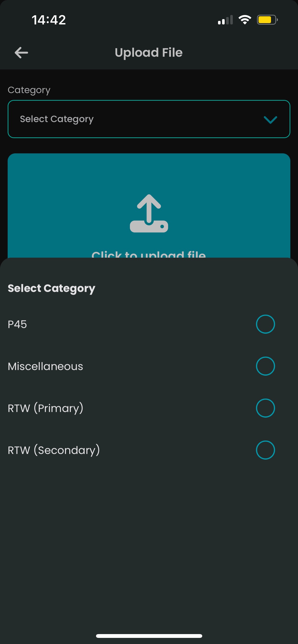
Task: Choose the P45 list entry label
Action: pyautogui.click(x=17, y=324)
